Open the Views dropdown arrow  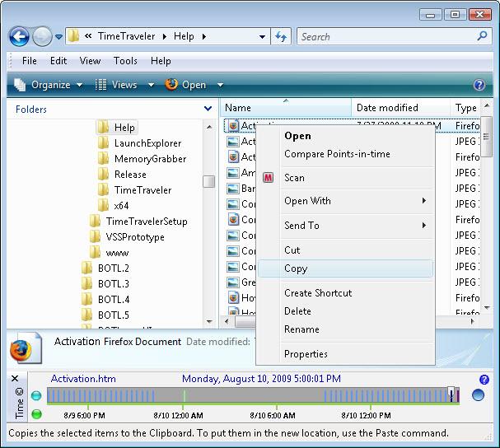[151, 85]
